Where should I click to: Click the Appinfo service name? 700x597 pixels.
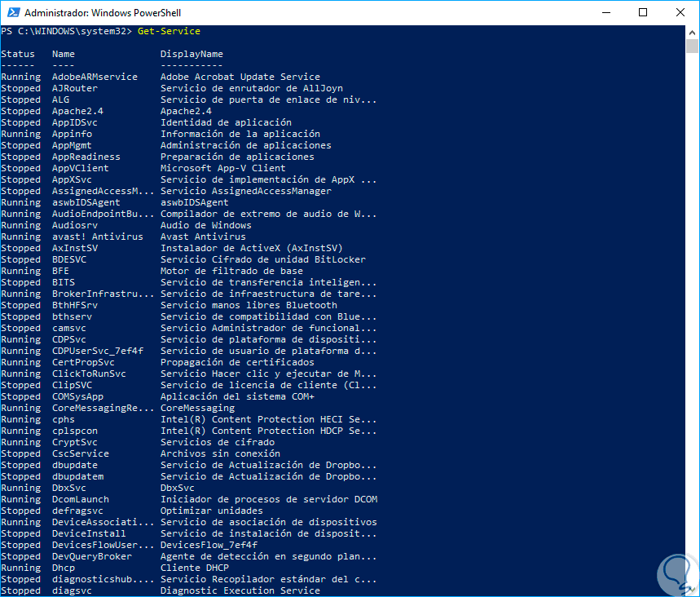click(72, 134)
